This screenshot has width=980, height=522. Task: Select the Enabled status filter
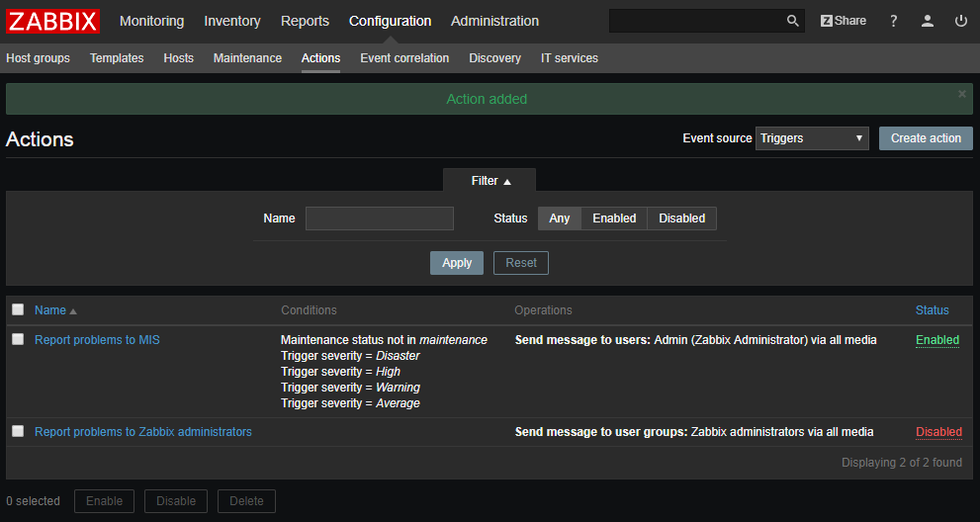pyautogui.click(x=614, y=218)
